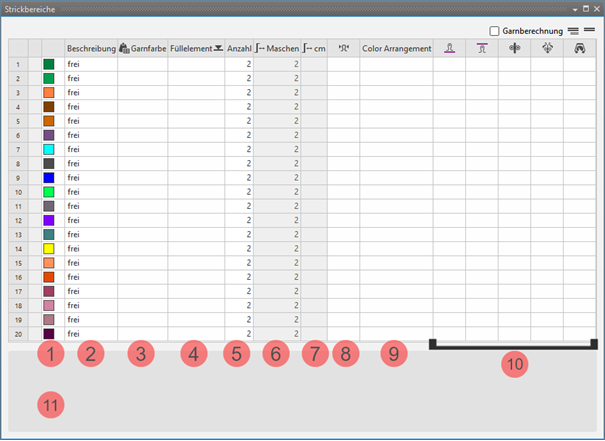Click the rightmost loop-shaped column header icon
Image resolution: width=605 pixels, height=441 pixels.
click(x=580, y=48)
